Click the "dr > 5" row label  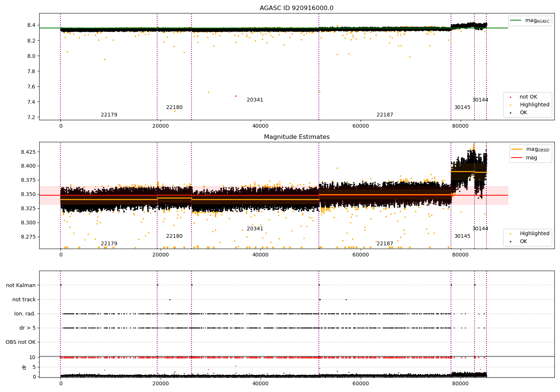pos(28,328)
